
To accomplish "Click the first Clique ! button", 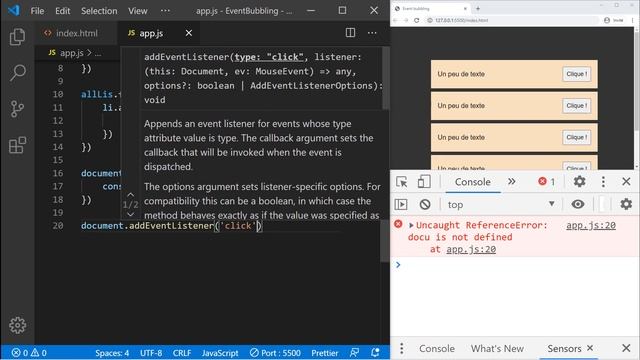I will (x=576, y=74).
